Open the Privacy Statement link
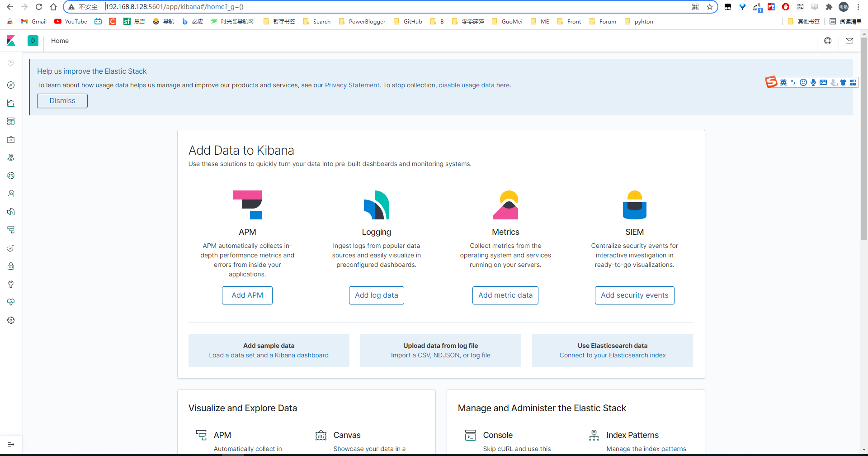The width and height of the screenshot is (868, 456). 352,85
